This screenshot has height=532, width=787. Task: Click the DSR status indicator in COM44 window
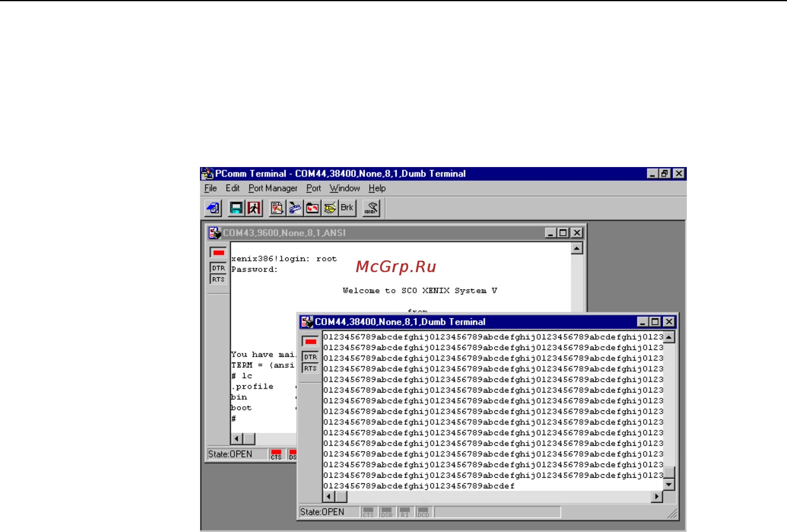[387, 512]
